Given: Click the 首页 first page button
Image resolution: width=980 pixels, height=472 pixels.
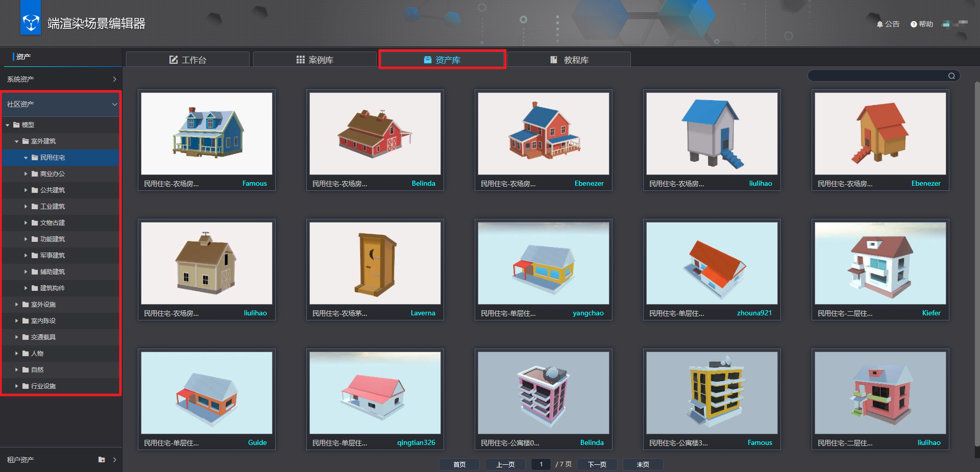Looking at the screenshot, I should tap(459, 464).
